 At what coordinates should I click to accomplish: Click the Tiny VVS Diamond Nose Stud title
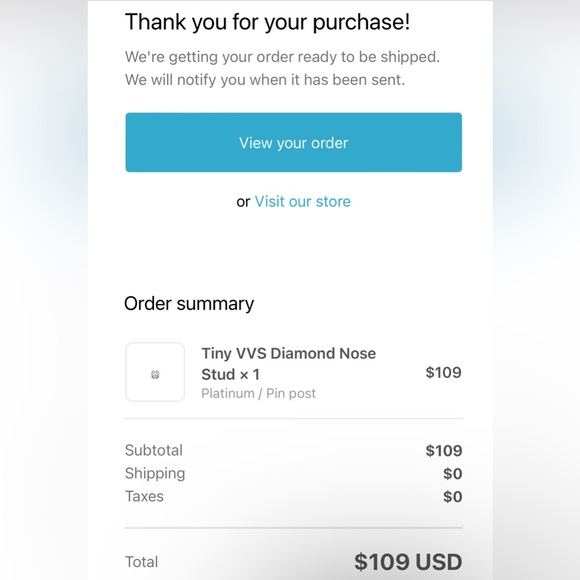point(289,364)
